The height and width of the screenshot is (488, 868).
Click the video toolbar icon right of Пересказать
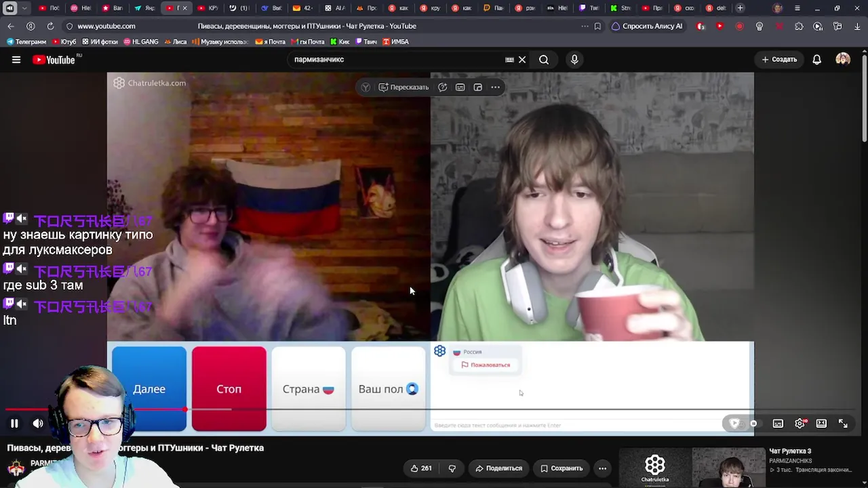[442, 87]
